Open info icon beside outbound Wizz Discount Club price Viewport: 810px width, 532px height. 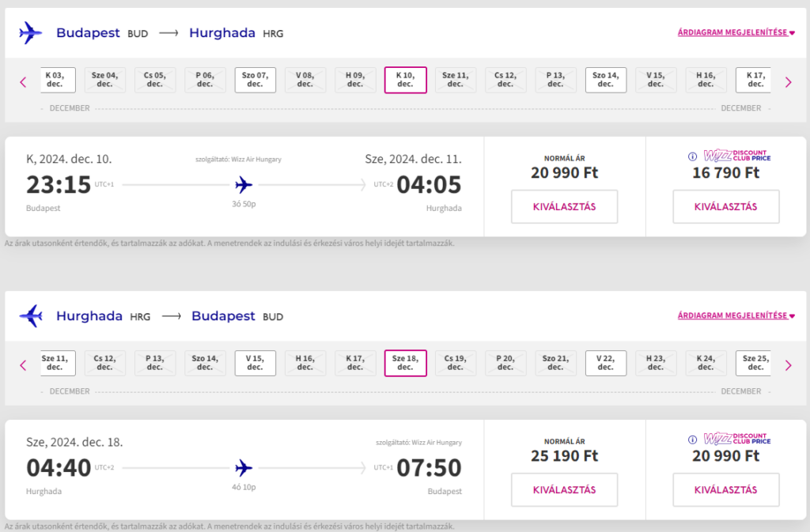(692, 157)
